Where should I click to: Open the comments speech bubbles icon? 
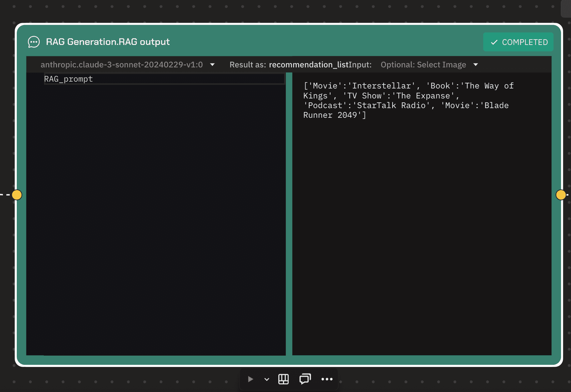click(305, 379)
